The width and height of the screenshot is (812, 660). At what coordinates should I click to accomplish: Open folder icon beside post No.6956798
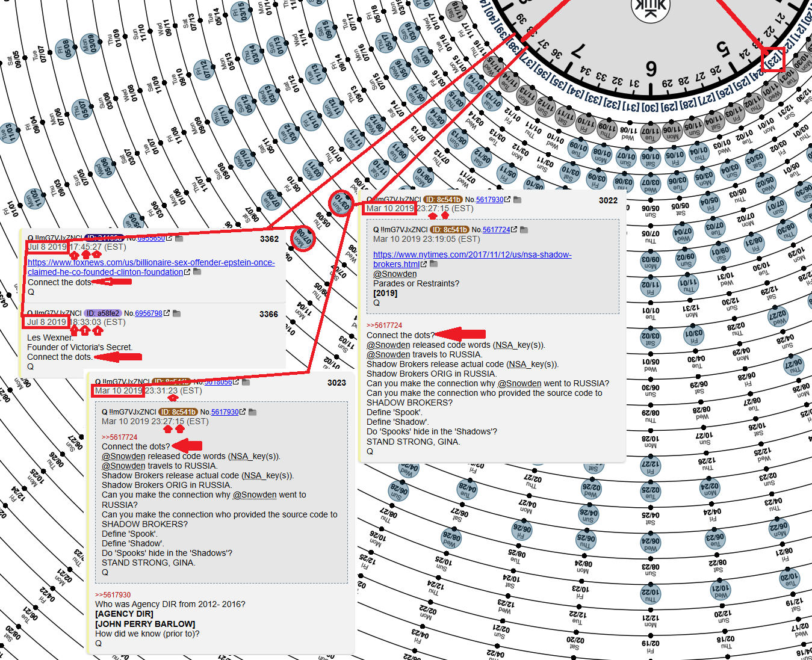(x=177, y=313)
